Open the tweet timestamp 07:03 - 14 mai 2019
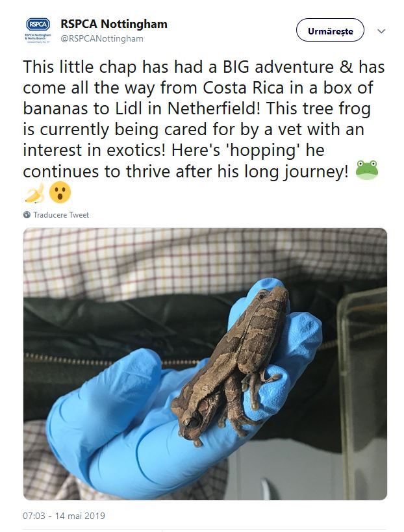This screenshot has height=532, width=404. pyautogui.click(x=64, y=516)
